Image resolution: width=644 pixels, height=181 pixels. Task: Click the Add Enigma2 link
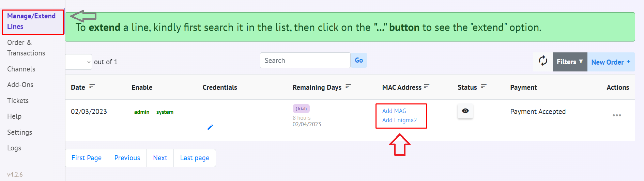coord(399,120)
